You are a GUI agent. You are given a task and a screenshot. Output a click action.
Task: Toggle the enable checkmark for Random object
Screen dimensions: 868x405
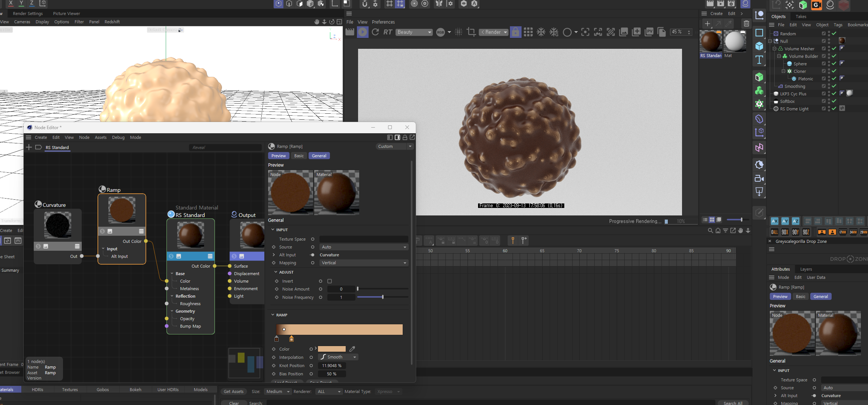tap(834, 34)
